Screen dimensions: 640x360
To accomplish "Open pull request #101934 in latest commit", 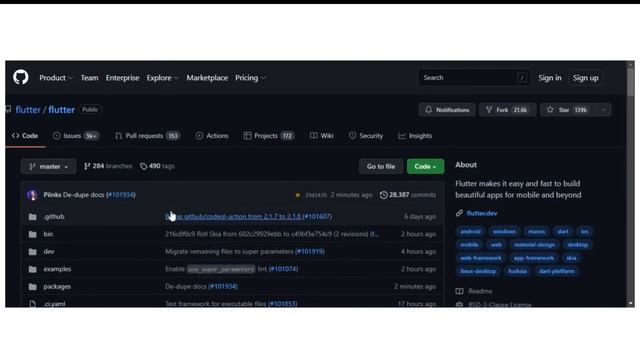I will pyautogui.click(x=121, y=195).
